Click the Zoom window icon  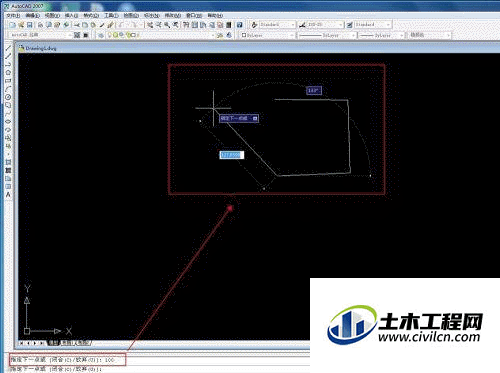167,25
